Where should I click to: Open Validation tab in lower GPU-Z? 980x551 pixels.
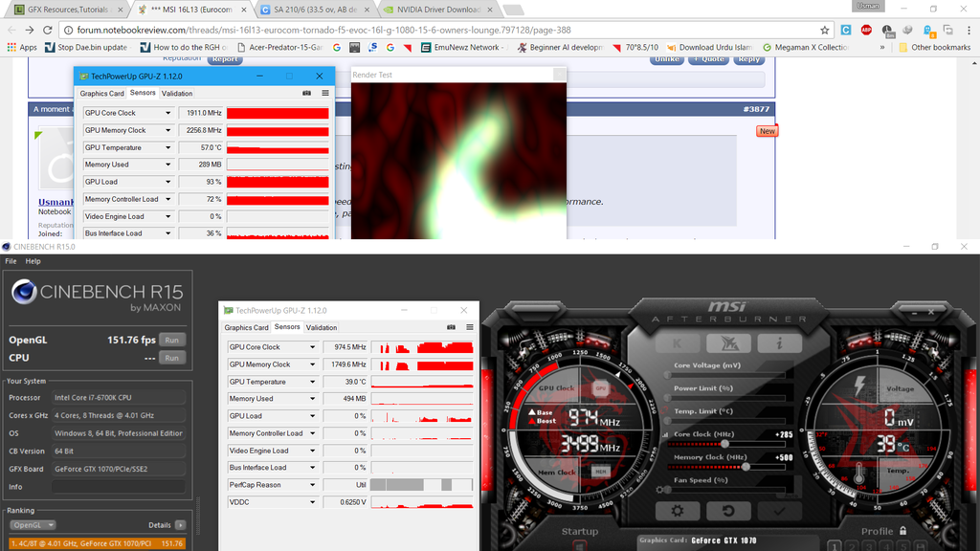322,327
